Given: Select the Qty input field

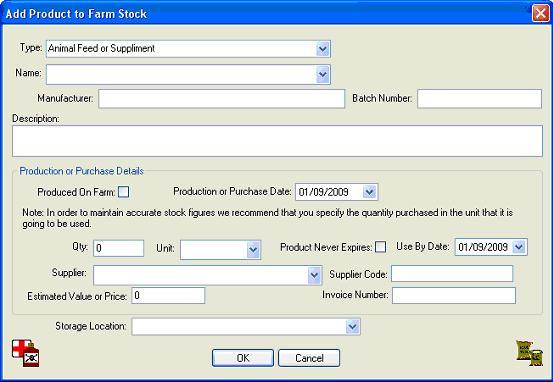Looking at the screenshot, I should point(119,248).
